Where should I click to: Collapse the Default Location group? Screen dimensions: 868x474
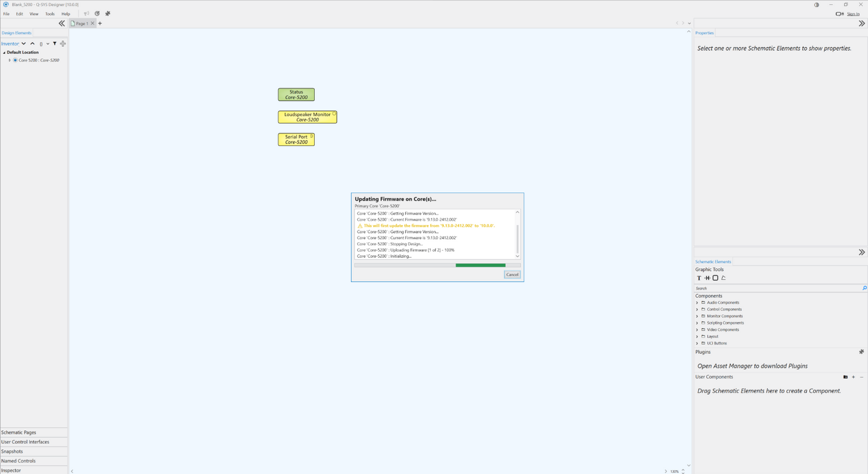(x=4, y=52)
